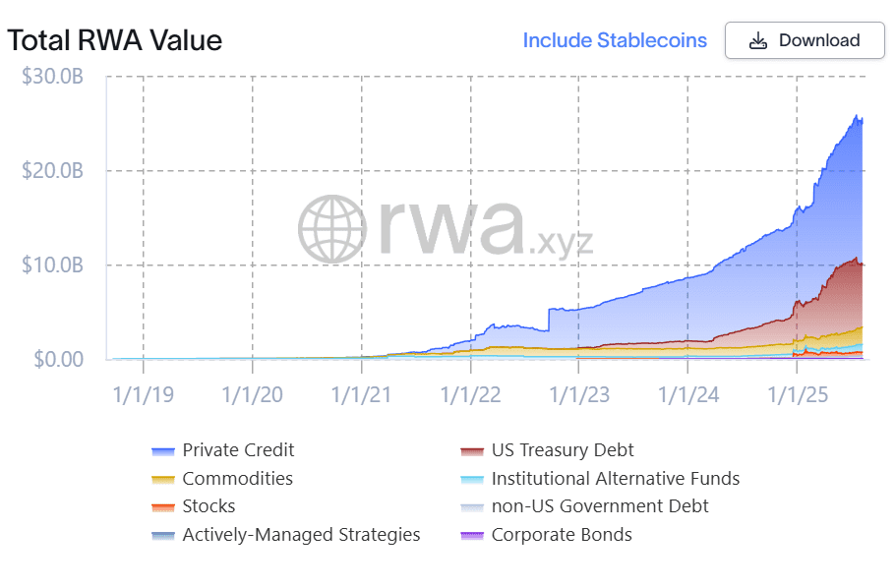
Task: Toggle Private Credit legend entry
Action: click(x=238, y=450)
